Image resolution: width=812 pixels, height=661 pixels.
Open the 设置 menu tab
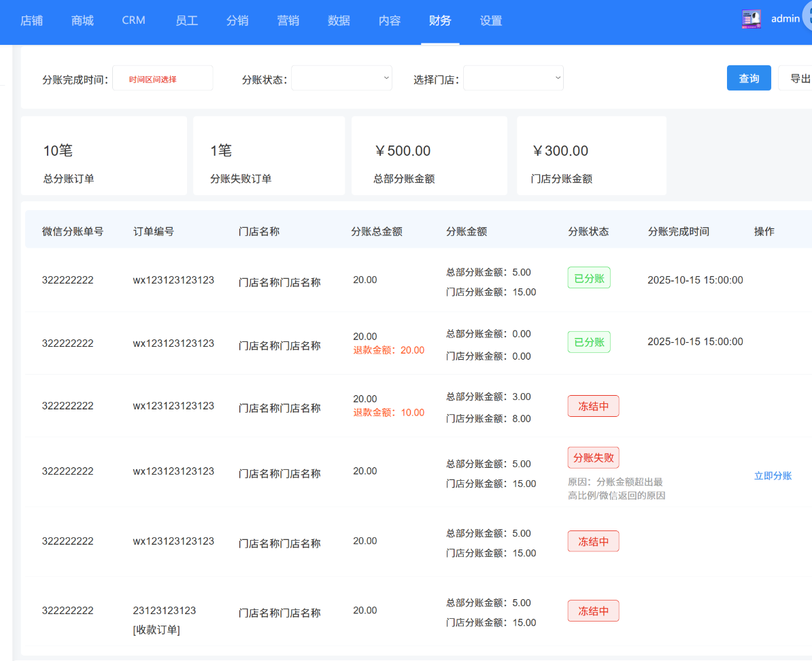pos(491,20)
